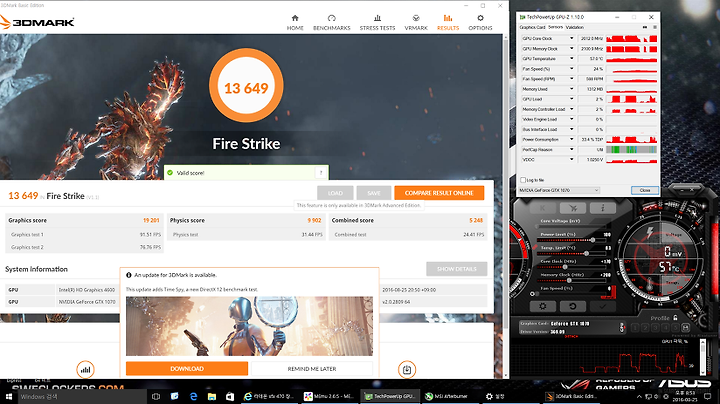
Task: Toggle the Afterburner profile lock icon
Action: coord(675,318)
